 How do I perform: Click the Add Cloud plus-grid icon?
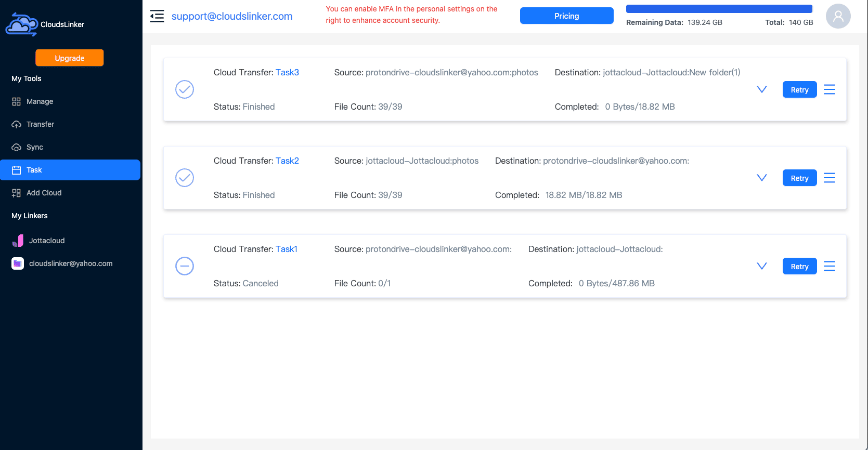click(17, 193)
